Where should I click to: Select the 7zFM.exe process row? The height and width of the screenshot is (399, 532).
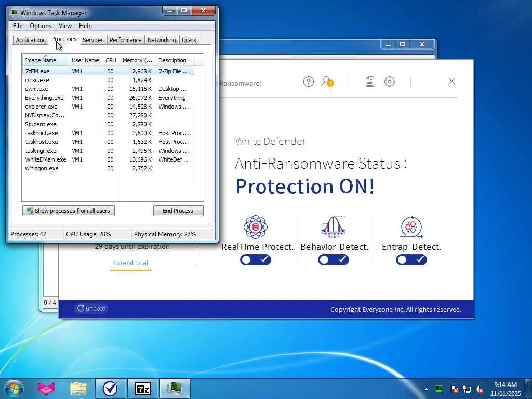coord(108,71)
